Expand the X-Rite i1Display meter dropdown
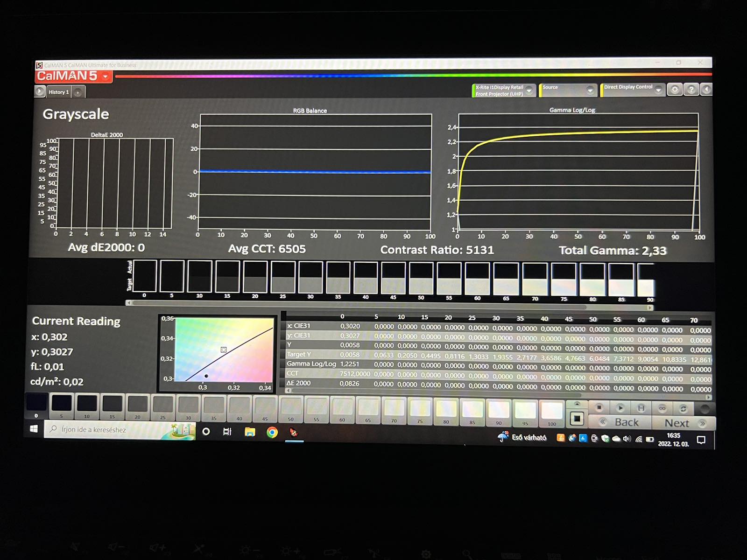This screenshot has height=560, width=747. (x=529, y=91)
